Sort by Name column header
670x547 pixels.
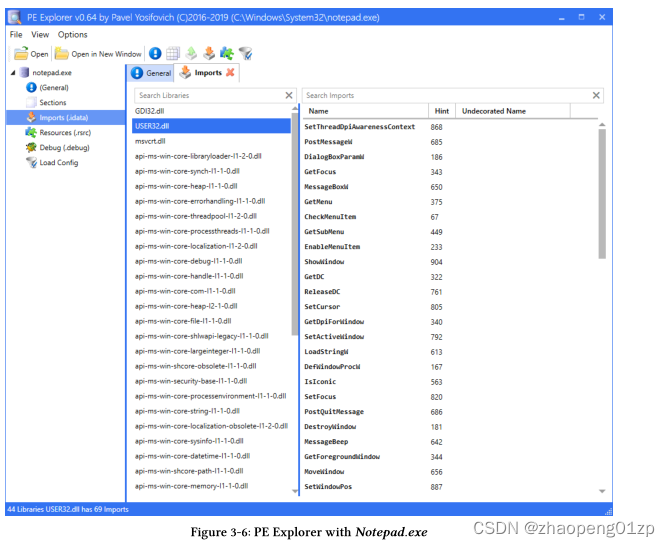(365, 111)
